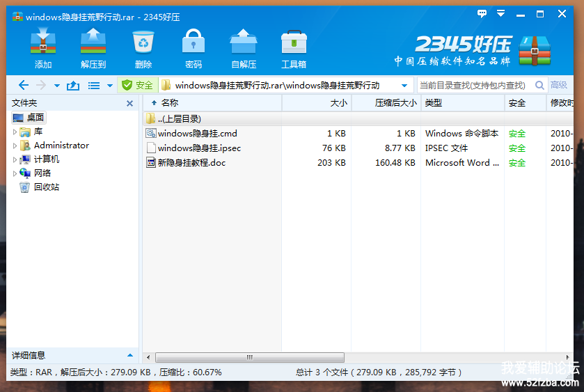Open the view mode dropdown arrow
This screenshot has height=392, width=584.
click(x=110, y=86)
